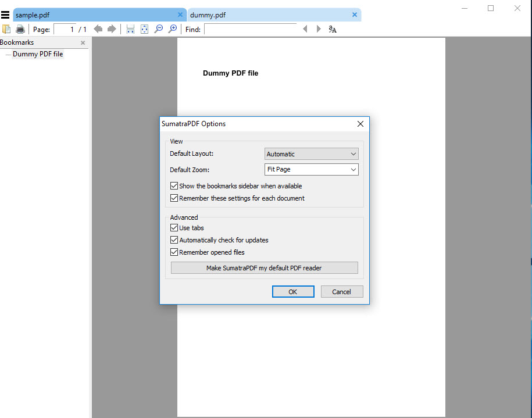Image resolution: width=532 pixels, height=418 pixels.
Task: Click the Zoom In magnifier icon
Action: (172, 29)
